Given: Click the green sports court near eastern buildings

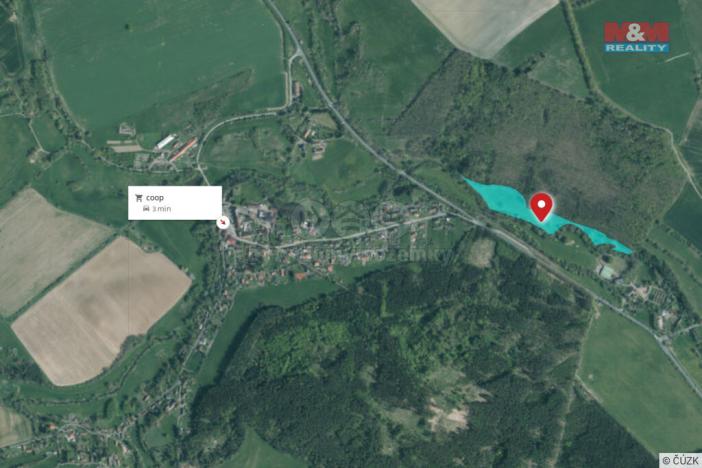Looking at the screenshot, I should 608,272.
